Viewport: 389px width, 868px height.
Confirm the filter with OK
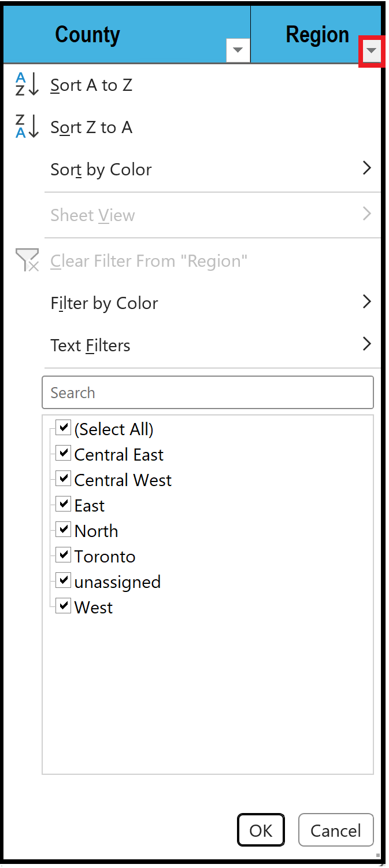(261, 830)
